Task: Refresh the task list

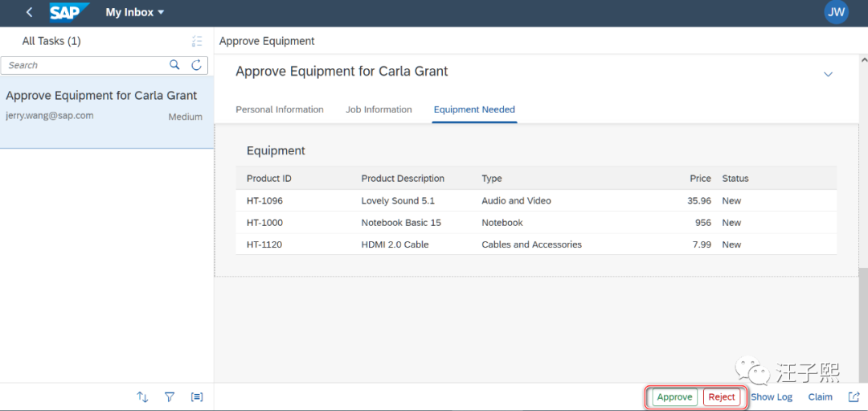Action: pos(196,65)
